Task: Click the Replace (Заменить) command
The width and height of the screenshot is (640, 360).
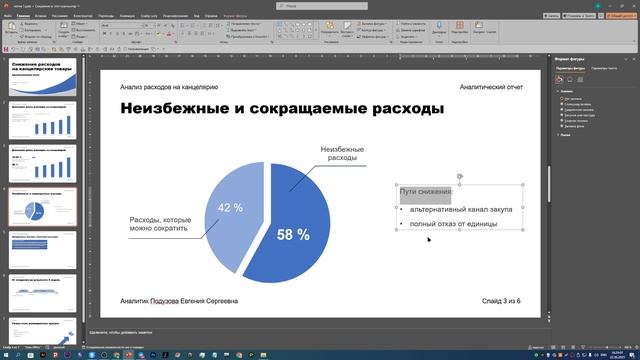Action: (x=410, y=30)
